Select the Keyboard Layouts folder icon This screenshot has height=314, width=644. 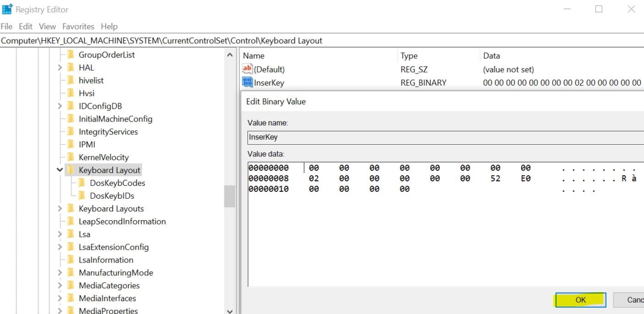[x=71, y=208]
